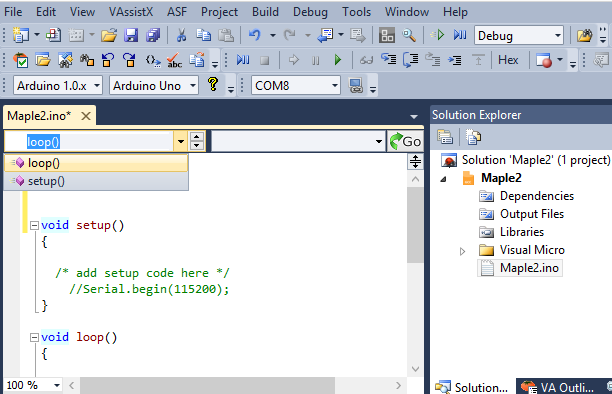Click the Save All icon
This screenshot has height=394, width=612.
point(153,36)
